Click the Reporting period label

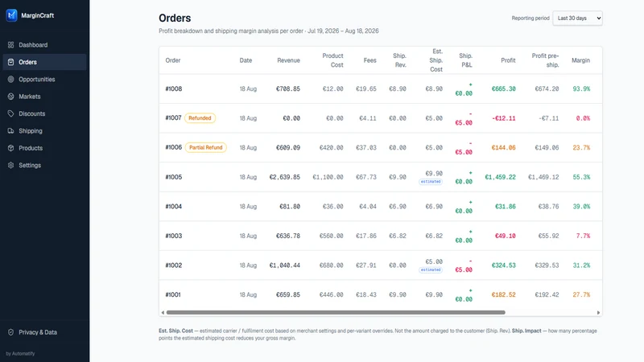(x=530, y=18)
